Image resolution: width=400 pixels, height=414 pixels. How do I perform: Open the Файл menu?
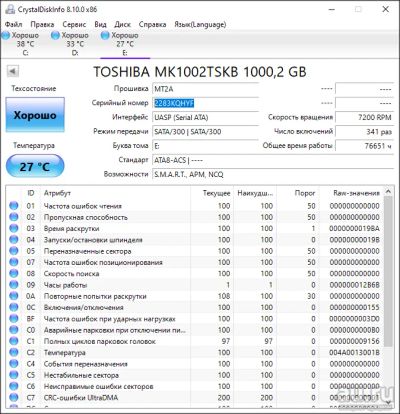pyautogui.click(x=14, y=24)
